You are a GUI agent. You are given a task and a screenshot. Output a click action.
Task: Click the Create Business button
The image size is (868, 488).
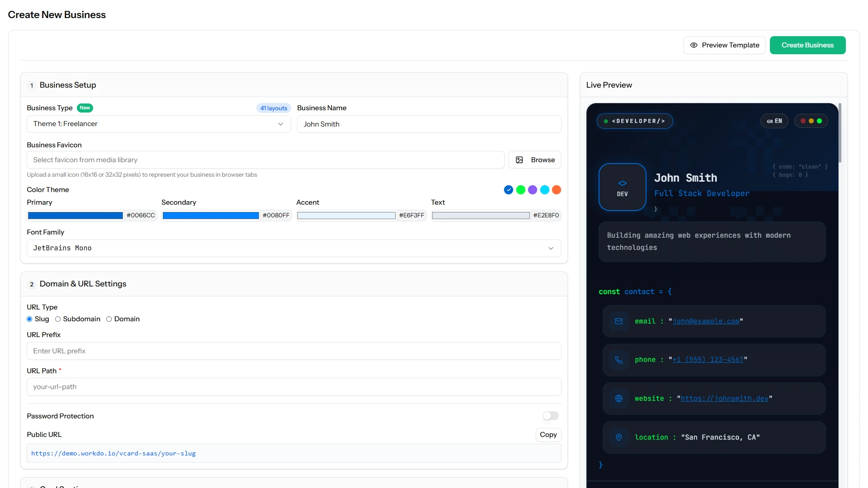click(807, 45)
